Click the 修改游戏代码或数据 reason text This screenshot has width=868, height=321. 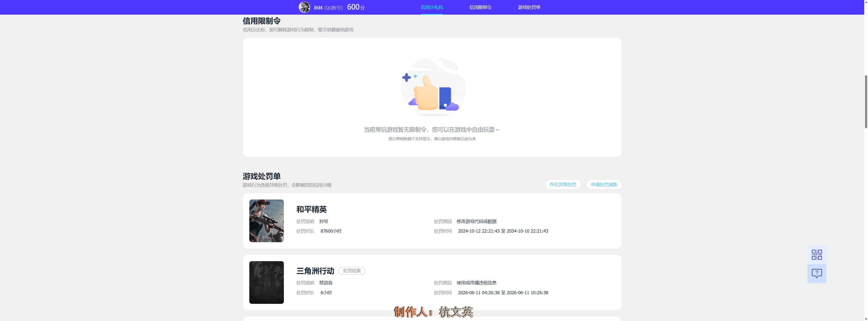[476, 221]
